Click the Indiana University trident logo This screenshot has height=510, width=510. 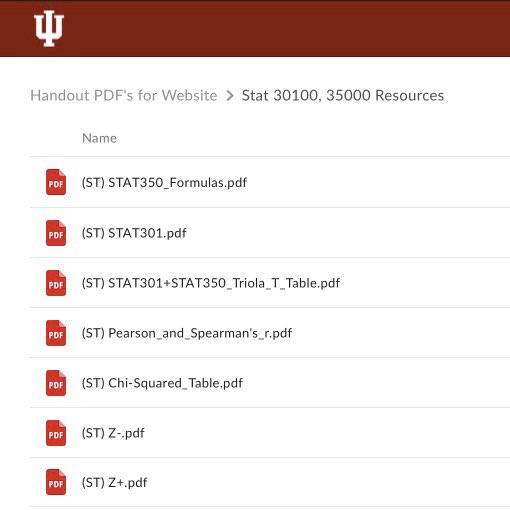click(x=49, y=28)
